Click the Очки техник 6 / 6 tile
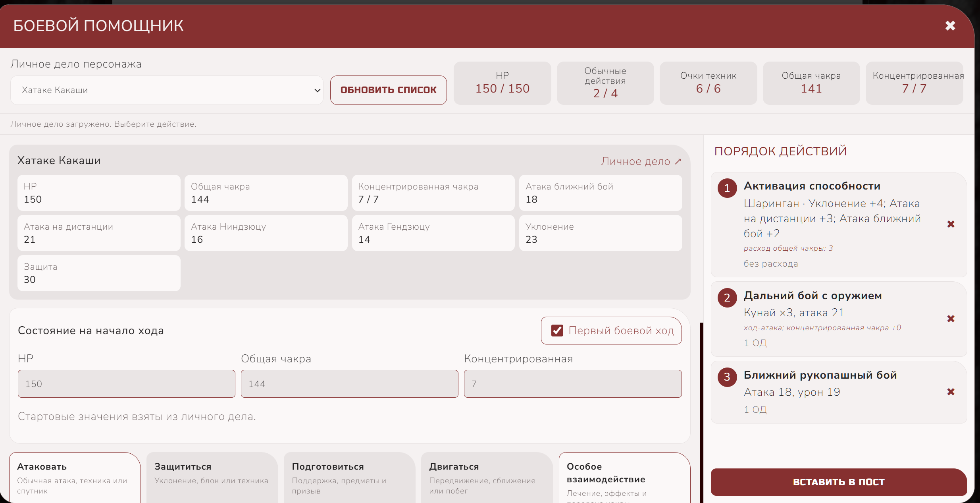The width and height of the screenshot is (980, 503). 708,83
